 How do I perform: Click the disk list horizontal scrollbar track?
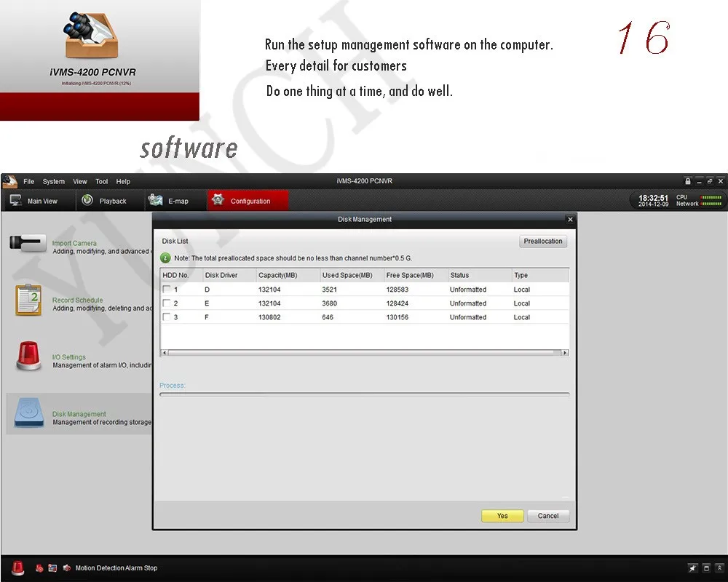(x=365, y=353)
